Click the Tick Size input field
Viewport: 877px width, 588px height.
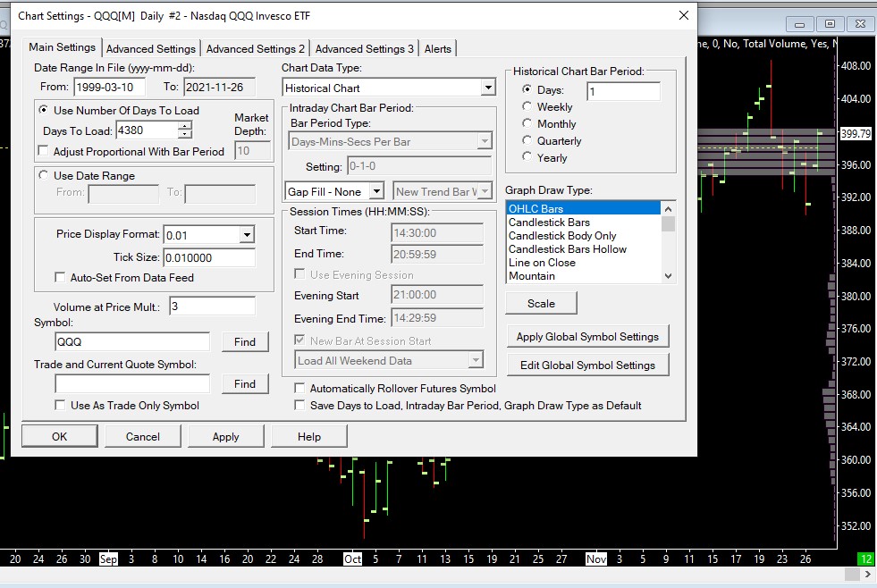click(208, 257)
